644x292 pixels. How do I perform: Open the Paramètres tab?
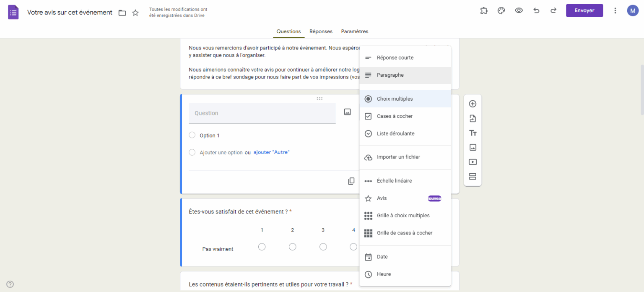[354, 31]
